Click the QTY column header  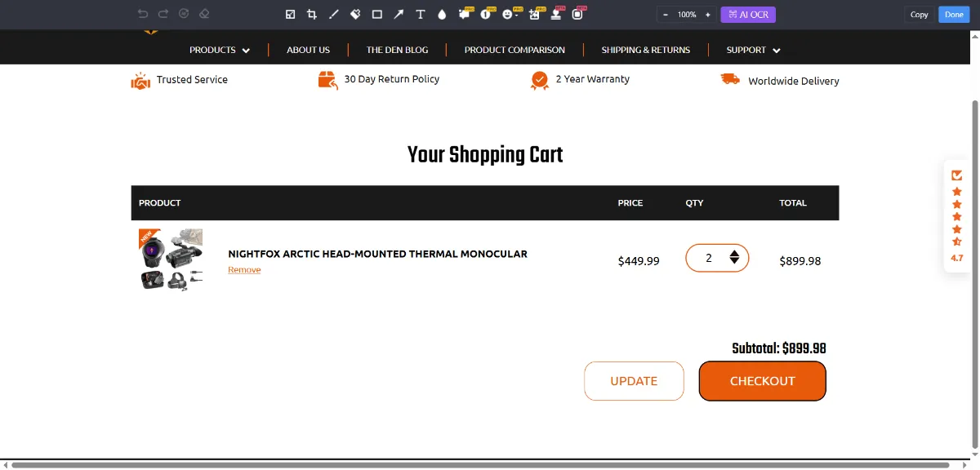click(x=694, y=203)
